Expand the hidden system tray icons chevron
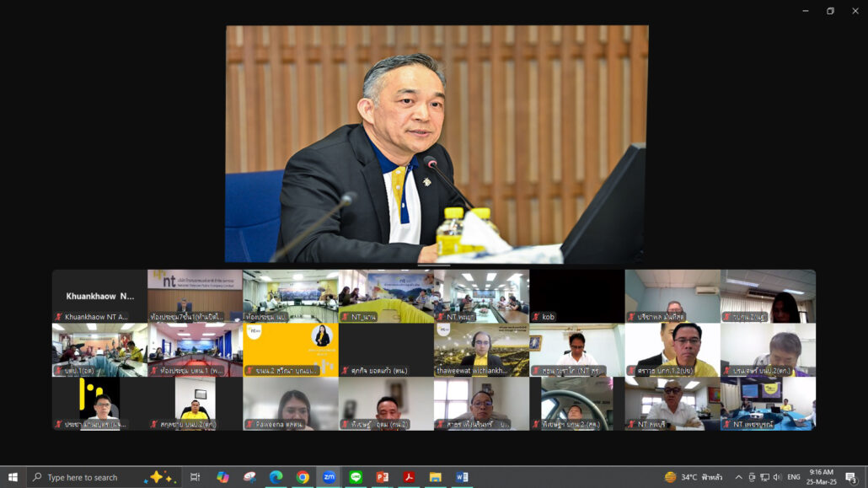The height and width of the screenshot is (488, 868). pyautogui.click(x=739, y=477)
